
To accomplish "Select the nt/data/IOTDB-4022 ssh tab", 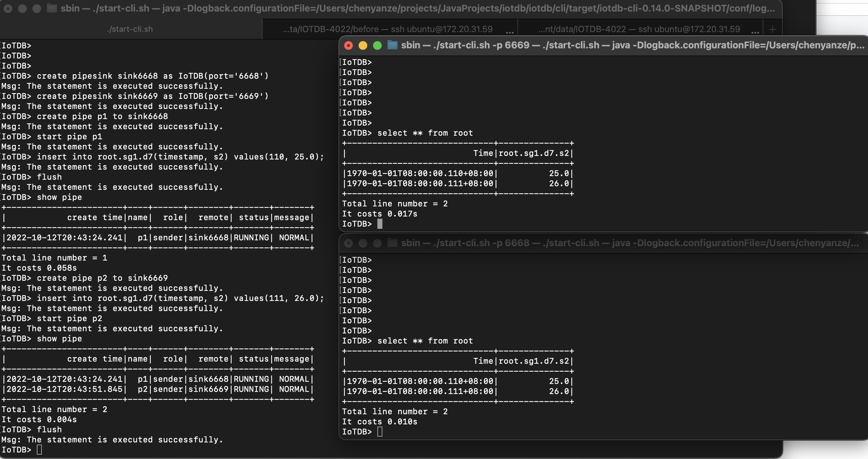I will 639,29.
